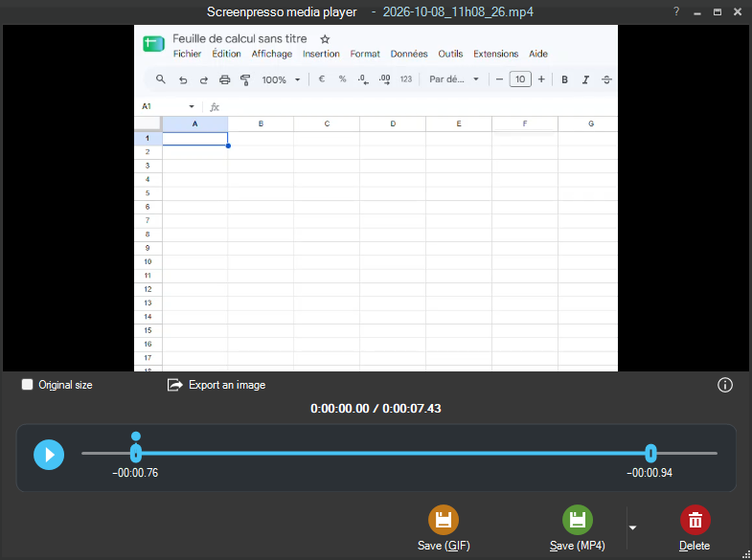Select column B header
The width and height of the screenshot is (752, 560).
261,123
